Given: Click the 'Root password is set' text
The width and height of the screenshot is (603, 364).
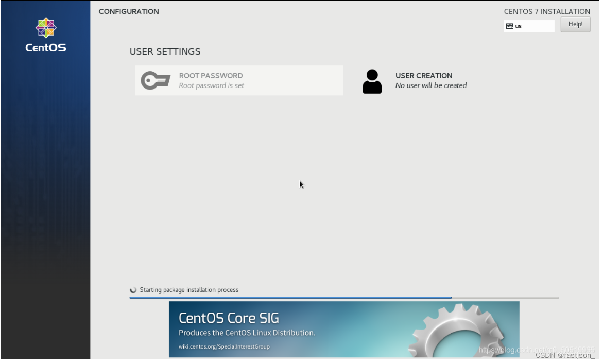Looking at the screenshot, I should tap(212, 85).
